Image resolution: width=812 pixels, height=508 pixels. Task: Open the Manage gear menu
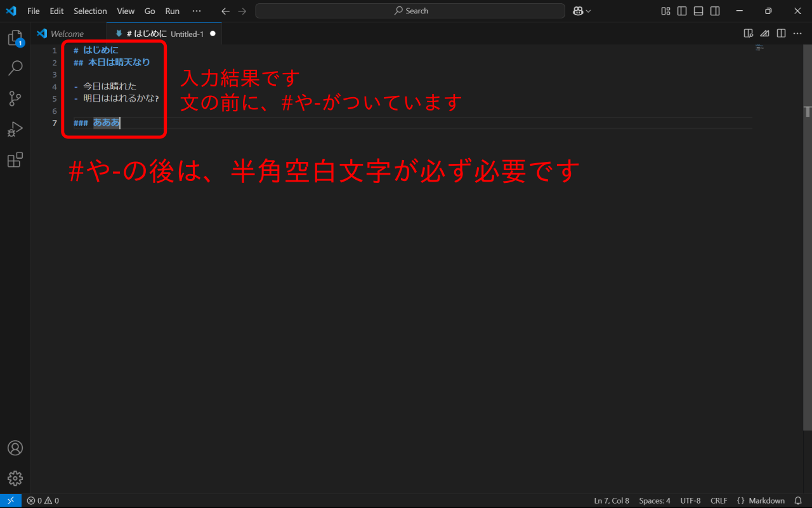pos(15,478)
